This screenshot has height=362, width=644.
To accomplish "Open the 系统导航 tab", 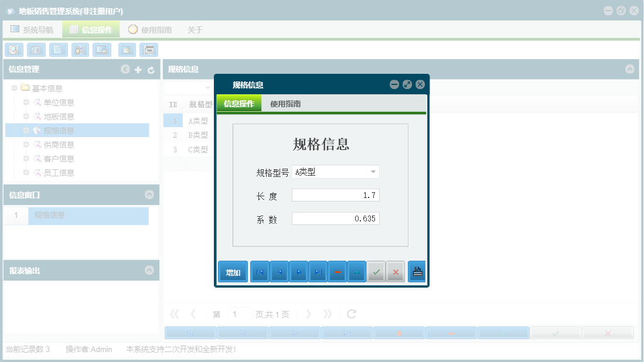I will pos(34,29).
